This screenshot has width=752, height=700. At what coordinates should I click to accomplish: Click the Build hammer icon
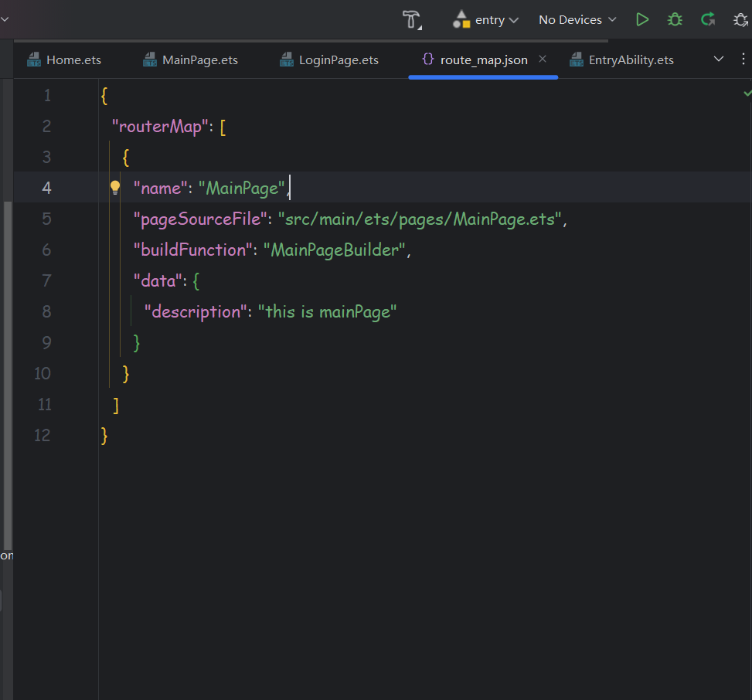click(x=412, y=19)
